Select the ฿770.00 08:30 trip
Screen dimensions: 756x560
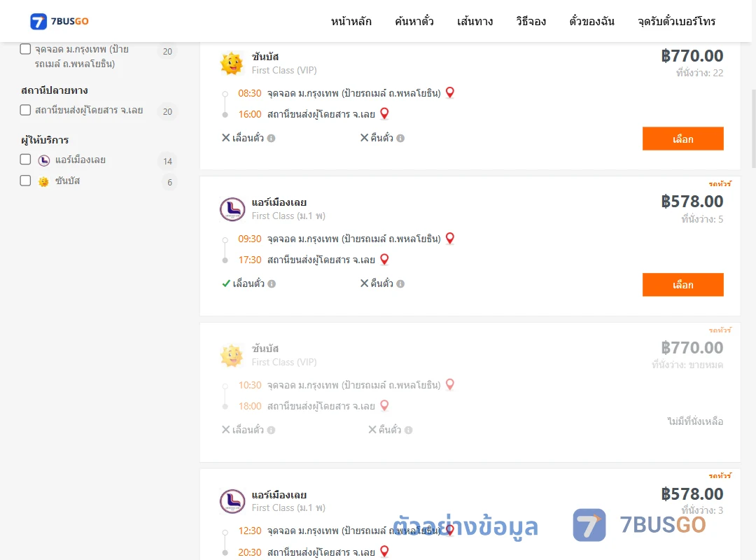click(x=682, y=139)
